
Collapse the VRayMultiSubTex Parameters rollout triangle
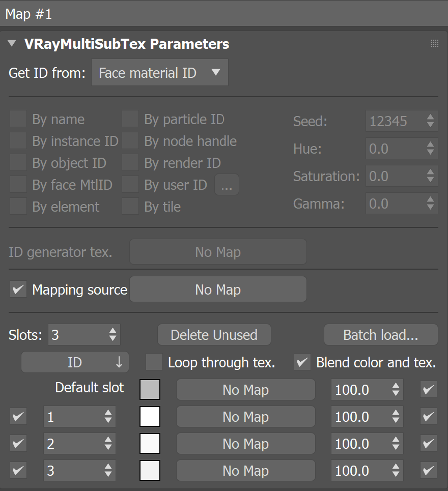[x=12, y=43]
